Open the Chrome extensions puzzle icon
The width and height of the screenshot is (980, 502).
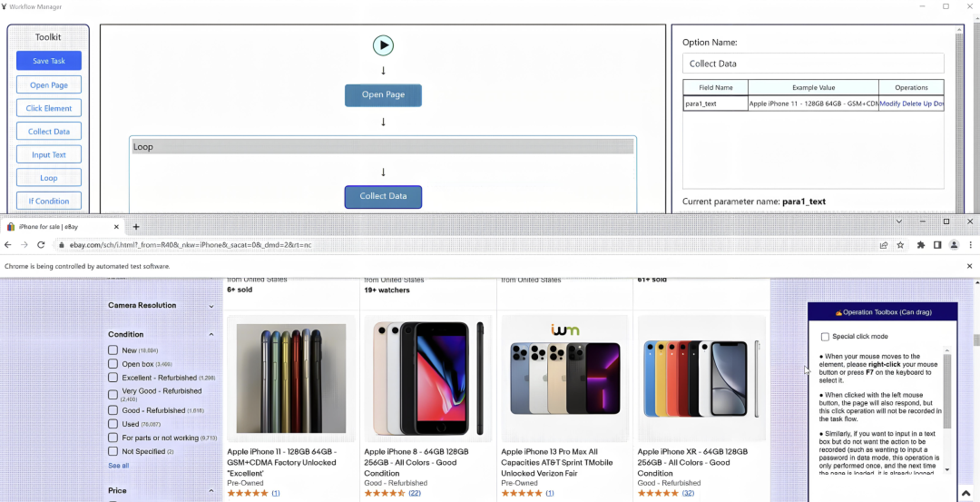921,245
